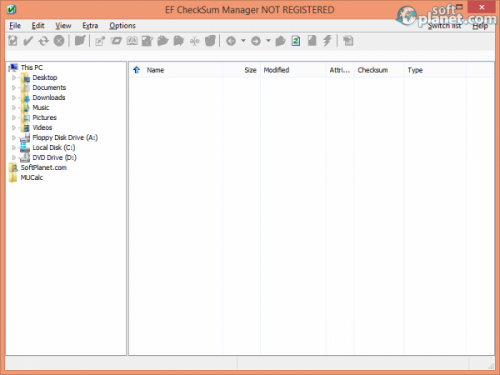Expand the Desktop tree node

point(14,78)
